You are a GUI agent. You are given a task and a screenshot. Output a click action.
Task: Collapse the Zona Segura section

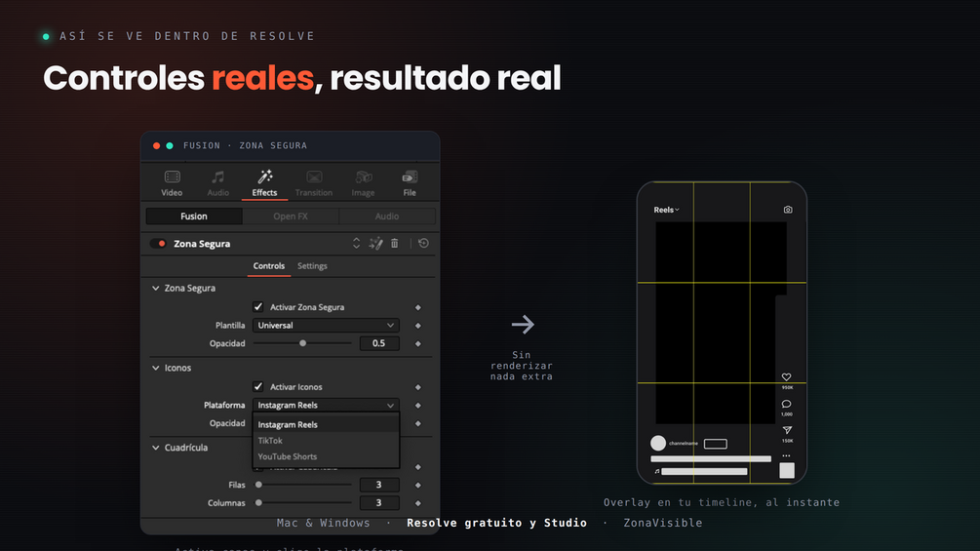point(156,288)
